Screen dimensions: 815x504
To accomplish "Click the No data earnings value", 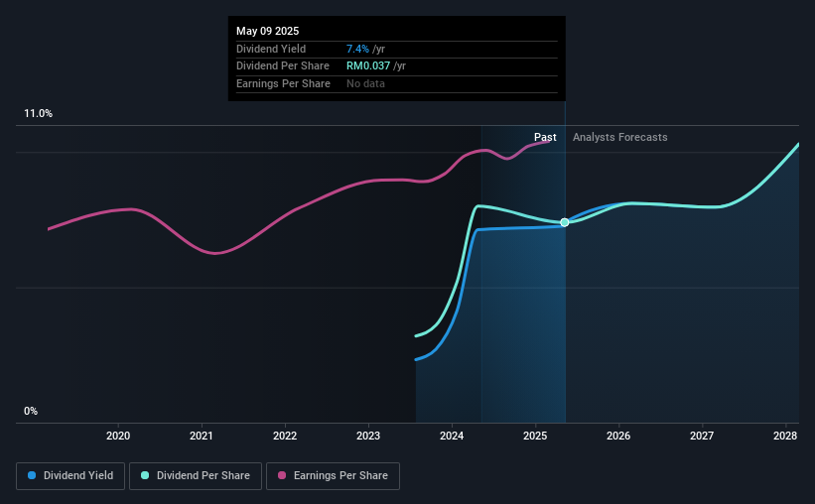I will coord(366,83).
